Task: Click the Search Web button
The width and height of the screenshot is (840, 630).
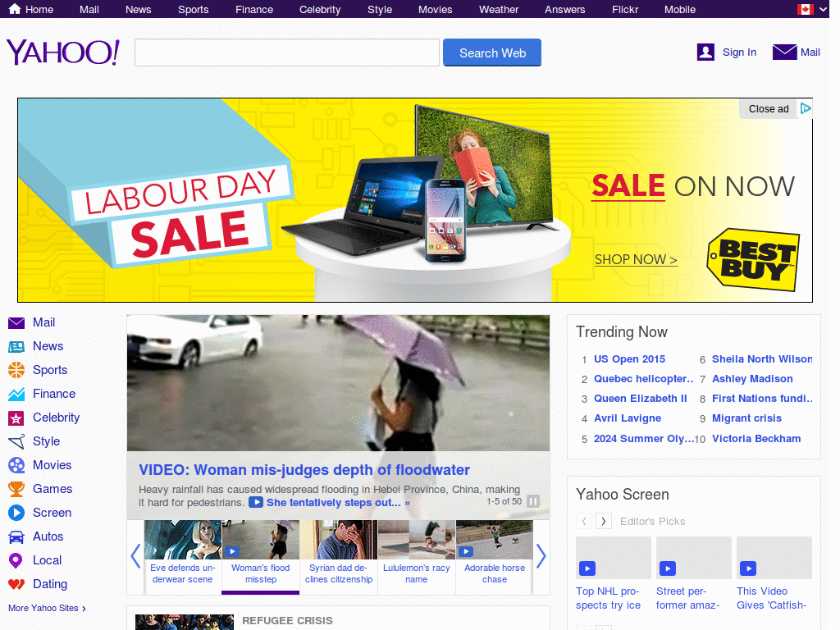Action: [491, 52]
